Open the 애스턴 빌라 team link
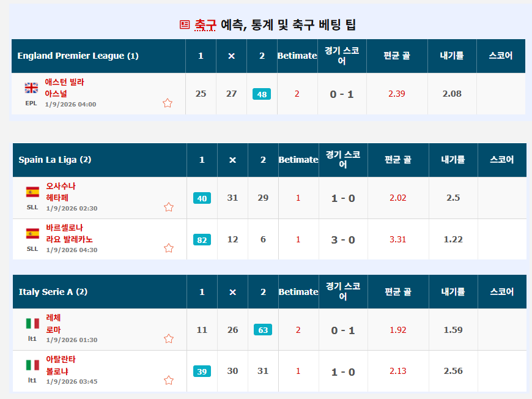The height and width of the screenshot is (399, 532). (64, 82)
